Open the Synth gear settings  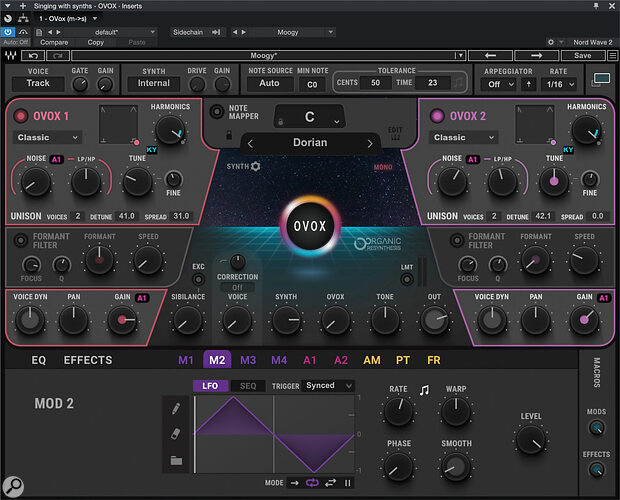pyautogui.click(x=255, y=166)
